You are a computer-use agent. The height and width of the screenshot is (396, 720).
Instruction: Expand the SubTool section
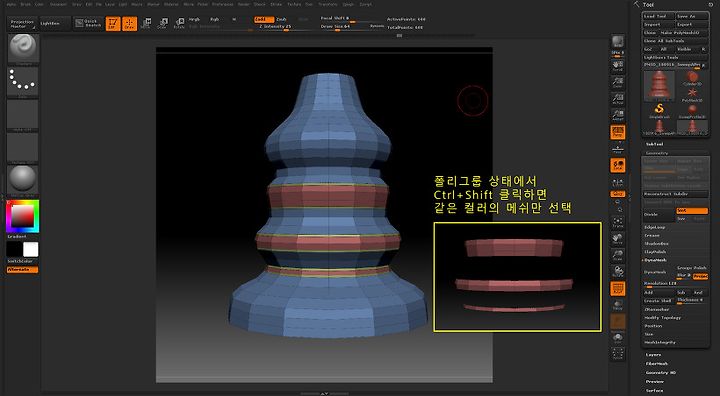tap(654, 144)
